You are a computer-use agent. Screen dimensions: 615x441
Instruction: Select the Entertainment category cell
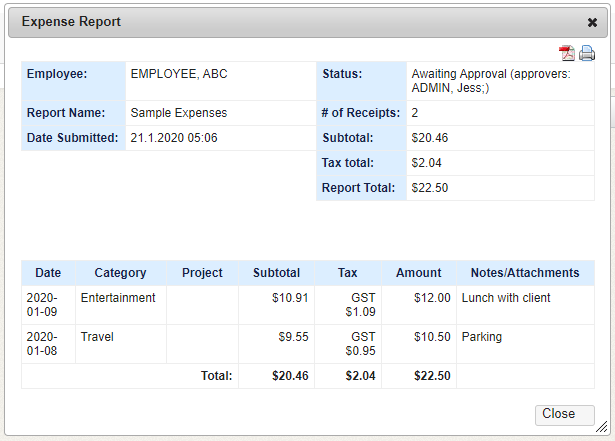coord(118,298)
